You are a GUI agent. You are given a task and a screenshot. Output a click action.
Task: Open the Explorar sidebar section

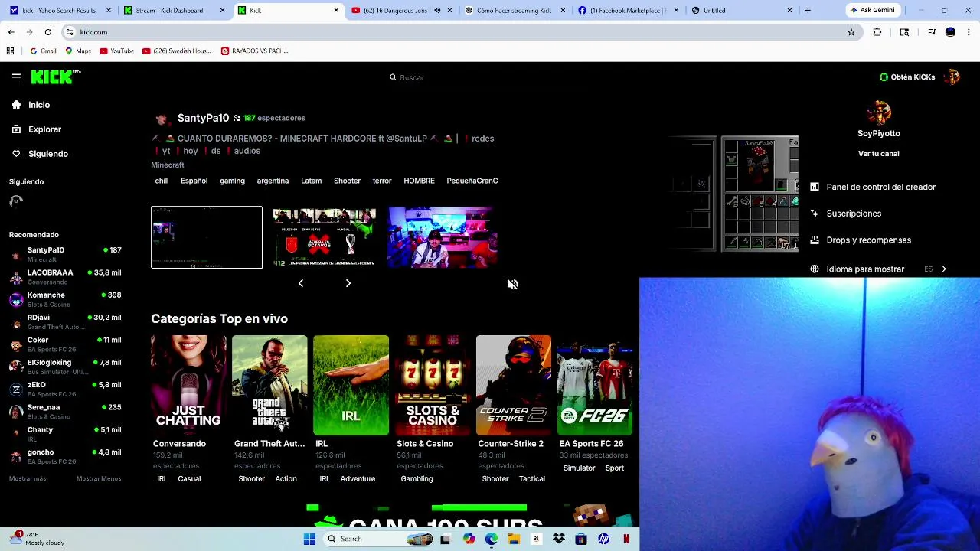(44, 129)
